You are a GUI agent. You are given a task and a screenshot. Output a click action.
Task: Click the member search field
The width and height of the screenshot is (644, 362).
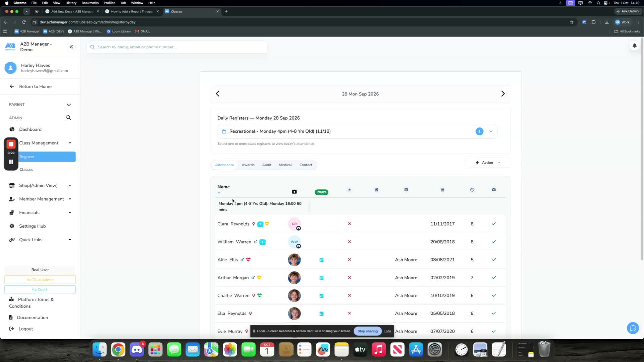click(177, 47)
